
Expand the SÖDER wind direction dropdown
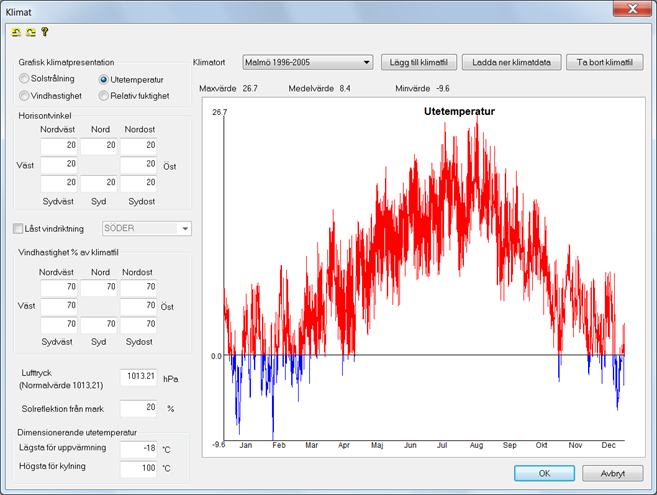click(147, 228)
